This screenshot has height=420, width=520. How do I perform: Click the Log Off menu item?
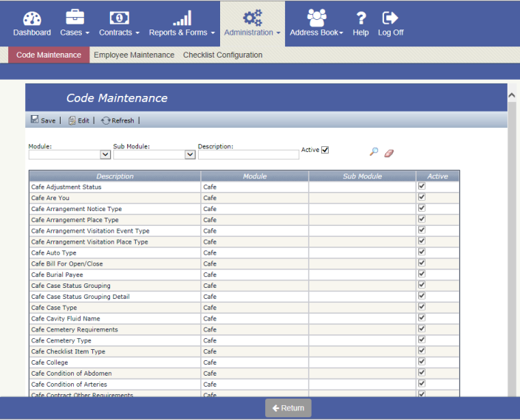(391, 32)
